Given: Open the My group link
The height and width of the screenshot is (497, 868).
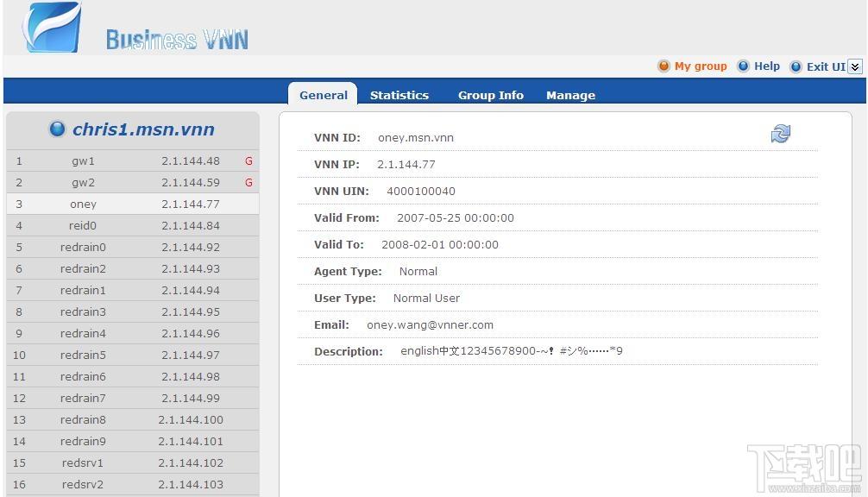Looking at the screenshot, I should click(701, 66).
